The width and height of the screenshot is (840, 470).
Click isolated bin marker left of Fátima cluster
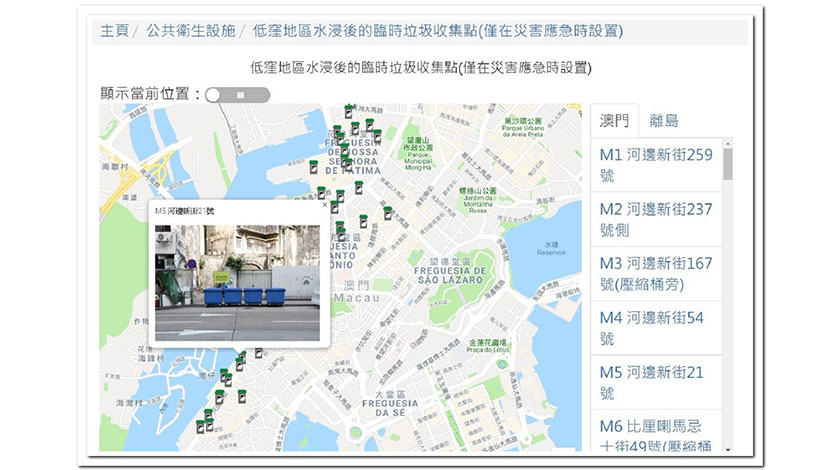(313, 166)
